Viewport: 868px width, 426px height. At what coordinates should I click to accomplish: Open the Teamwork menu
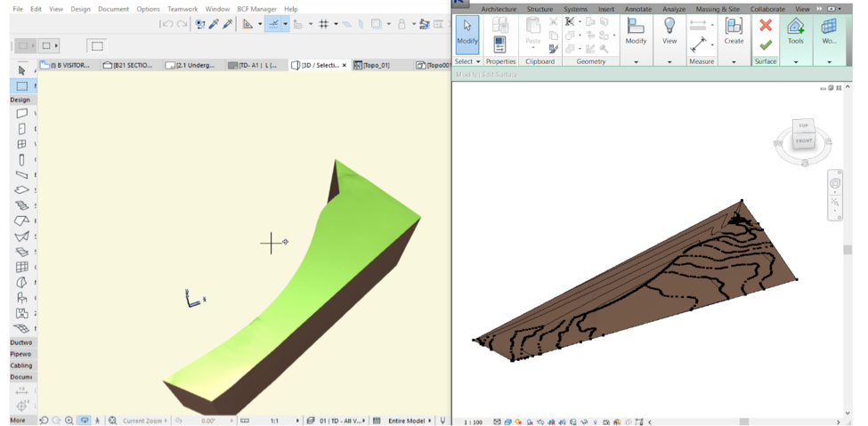(182, 9)
